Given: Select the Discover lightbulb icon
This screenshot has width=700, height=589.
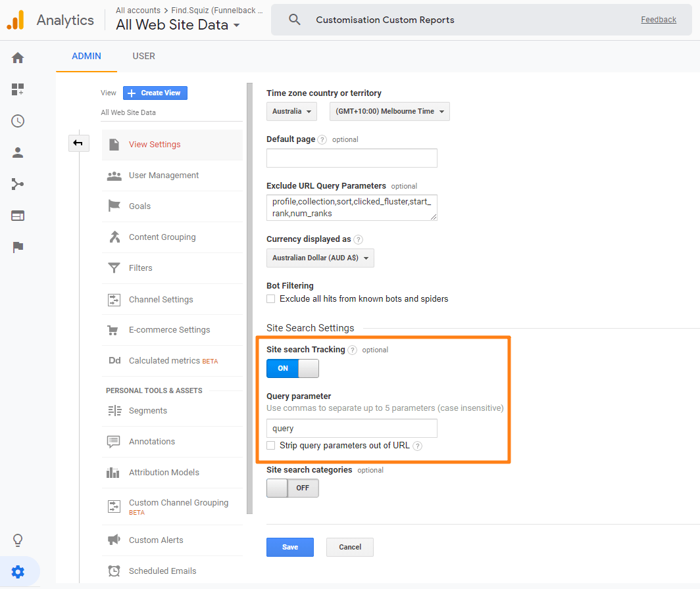Looking at the screenshot, I should (x=17, y=540).
